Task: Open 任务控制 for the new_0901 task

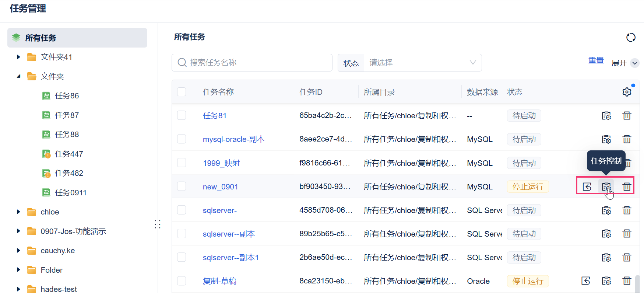Action: click(x=606, y=187)
